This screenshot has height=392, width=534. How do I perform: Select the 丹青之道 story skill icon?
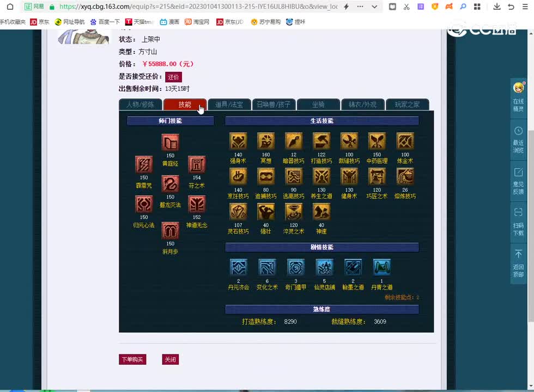coord(382,267)
